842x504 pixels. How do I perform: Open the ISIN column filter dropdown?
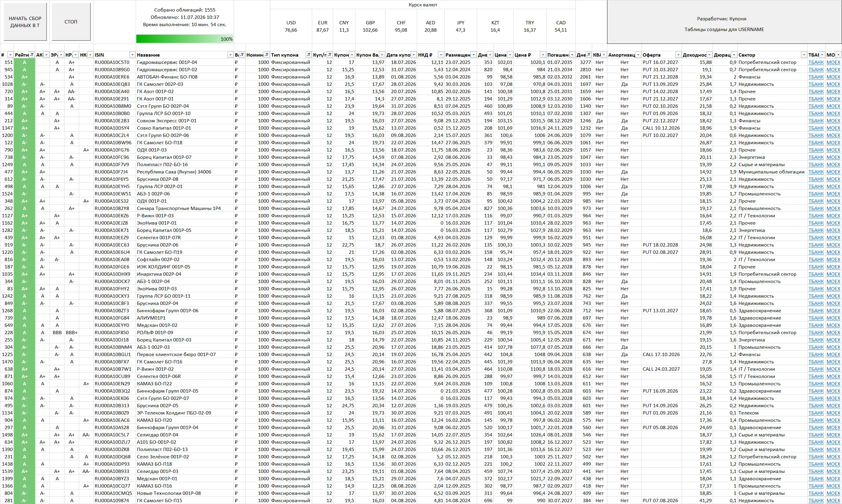pos(132,55)
